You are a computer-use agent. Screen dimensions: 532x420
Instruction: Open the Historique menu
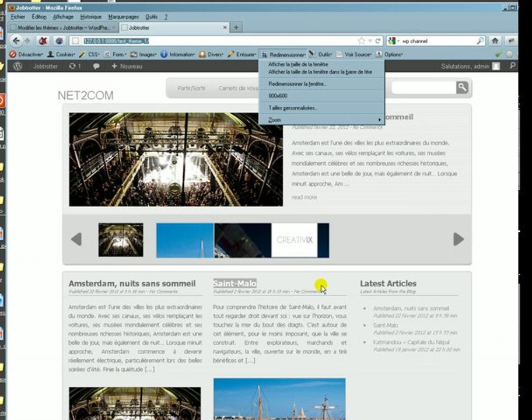coord(90,16)
